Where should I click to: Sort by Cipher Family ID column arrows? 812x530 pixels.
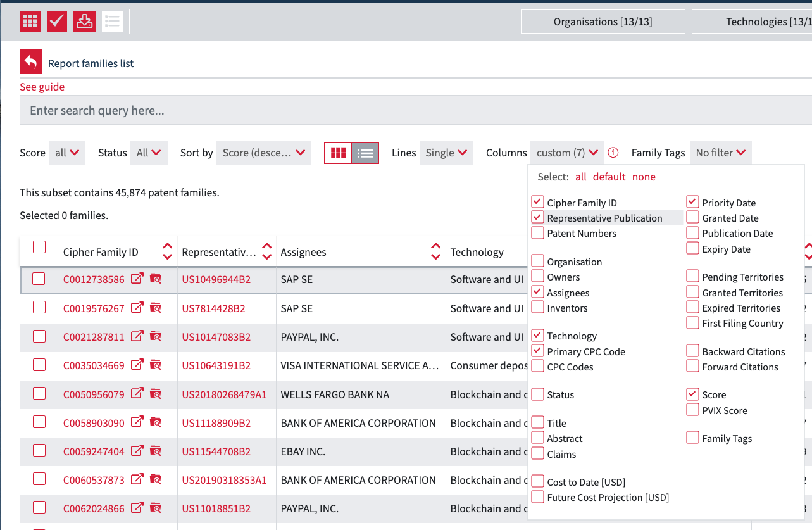pos(167,251)
